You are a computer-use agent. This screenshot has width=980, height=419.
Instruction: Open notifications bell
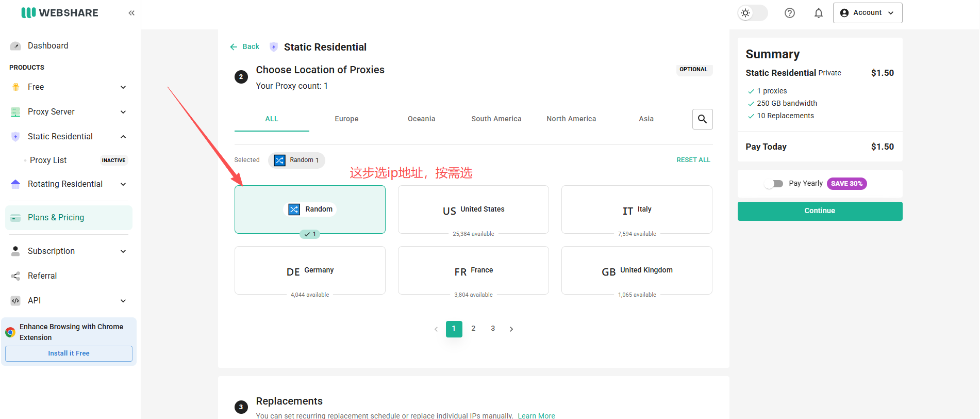coord(818,13)
